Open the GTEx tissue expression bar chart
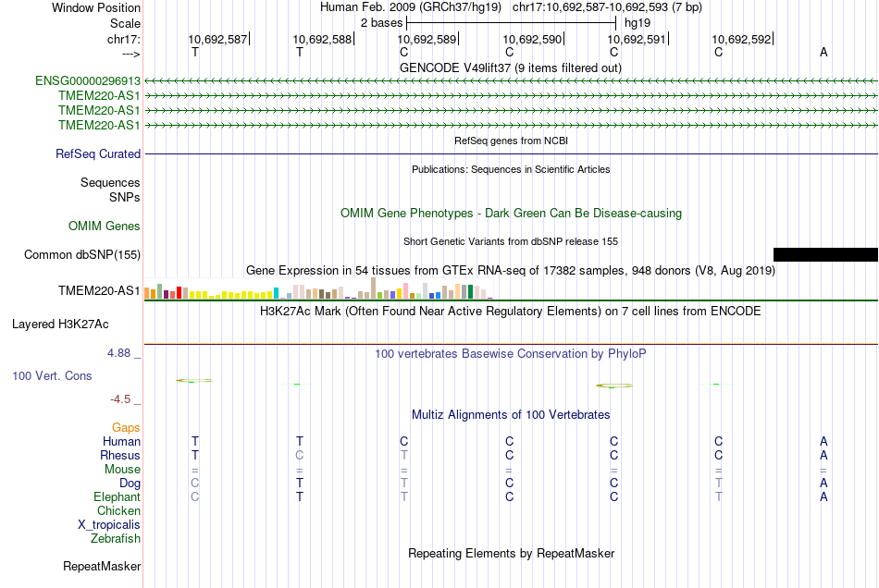 click(x=318, y=289)
